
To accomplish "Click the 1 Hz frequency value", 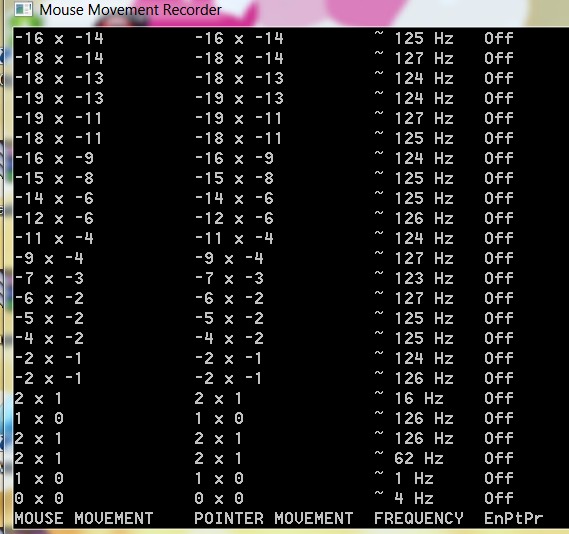I will [414, 478].
